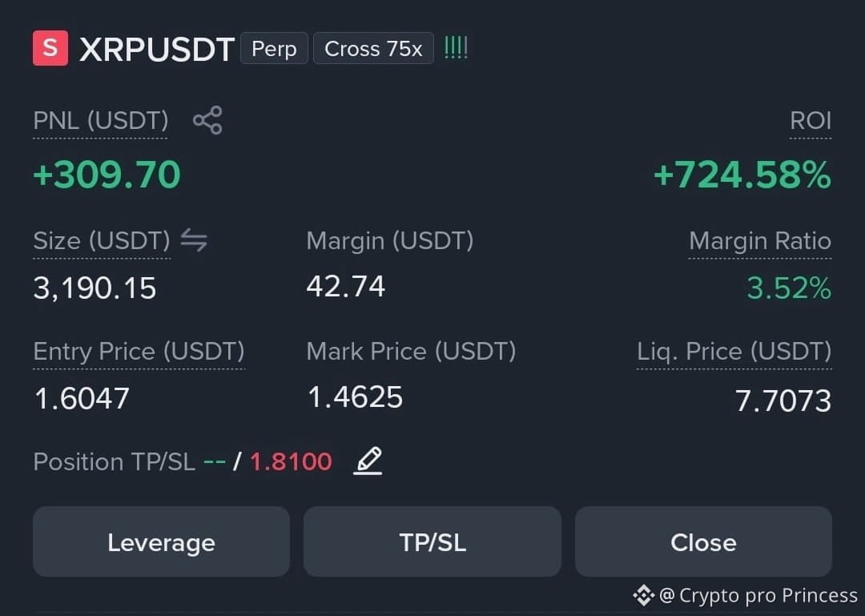865x616 pixels.
Task: Open the Cross 75x margin mode selector
Action: [x=373, y=49]
